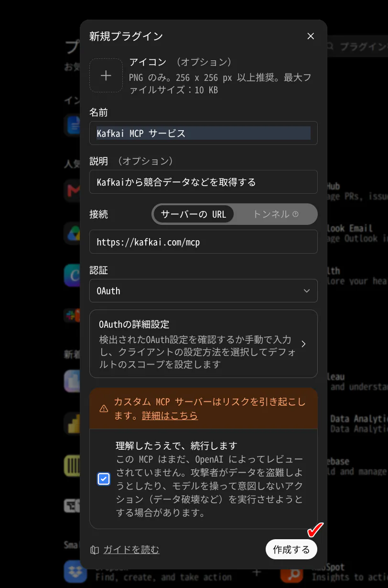The image size is (388, 588).
Task: Close the 新規プラグイン dialog with the X
Action: [311, 36]
